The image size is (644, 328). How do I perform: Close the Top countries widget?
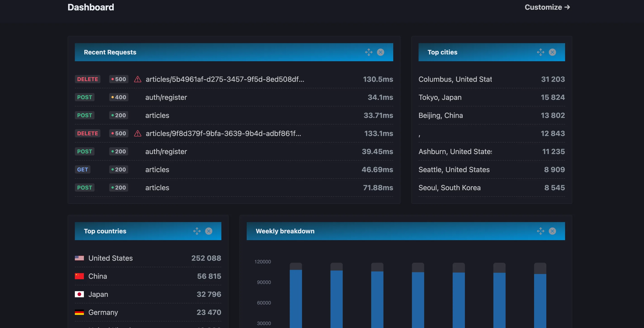point(209,231)
